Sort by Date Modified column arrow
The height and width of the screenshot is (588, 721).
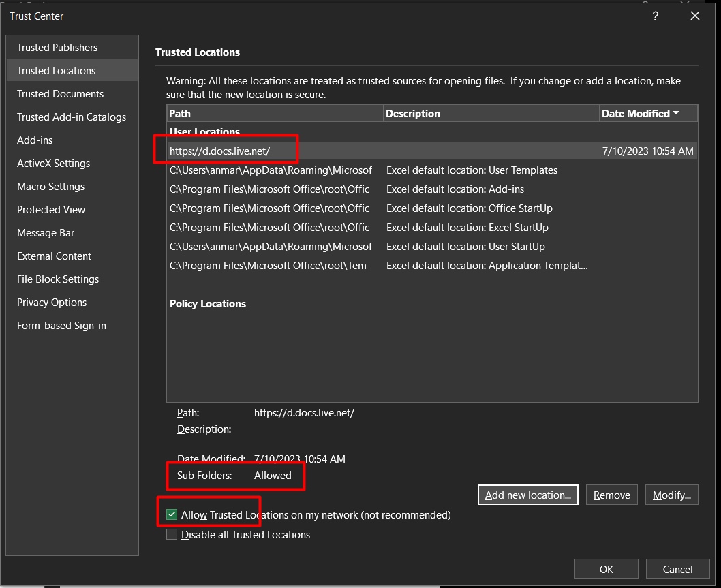click(x=676, y=113)
